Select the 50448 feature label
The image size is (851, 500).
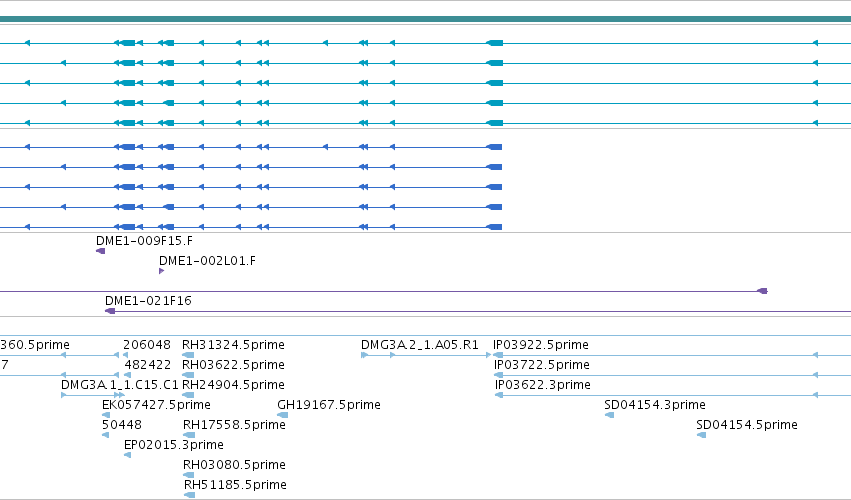coord(122,425)
